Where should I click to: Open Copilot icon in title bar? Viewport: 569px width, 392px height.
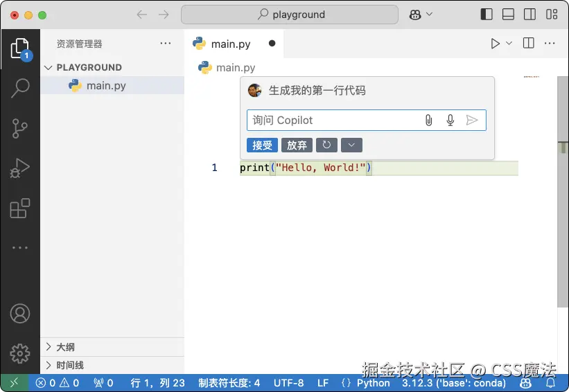pos(415,15)
